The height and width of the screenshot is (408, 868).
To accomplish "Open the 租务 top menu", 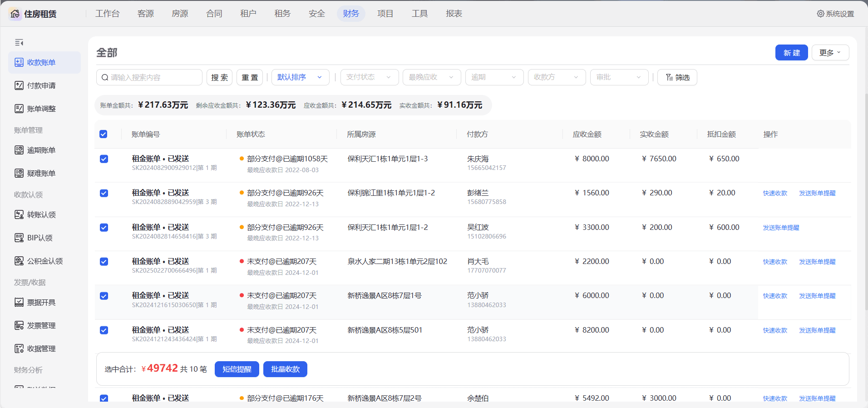I will point(282,14).
